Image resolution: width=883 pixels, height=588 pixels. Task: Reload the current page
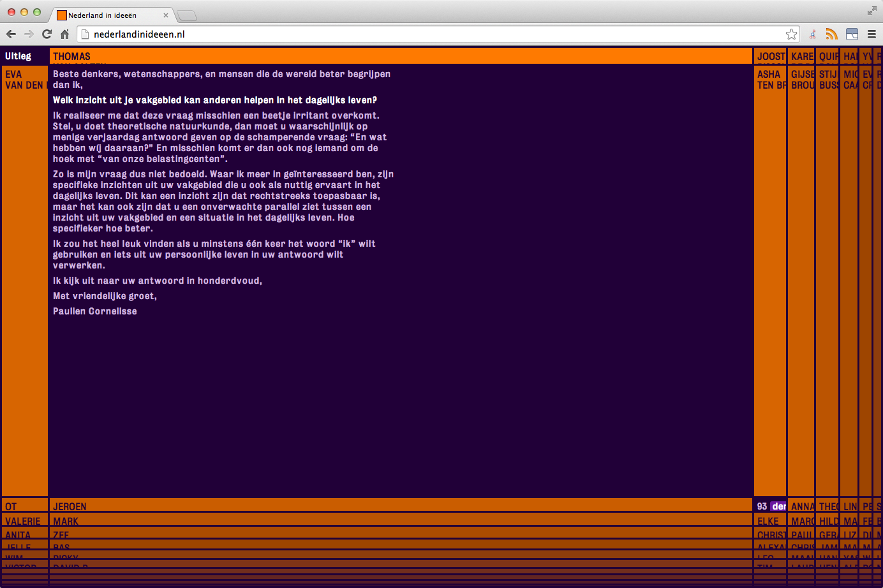[47, 34]
